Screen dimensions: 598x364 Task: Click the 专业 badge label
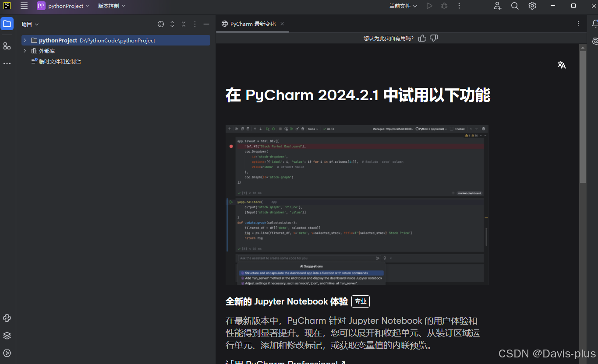[x=361, y=301]
